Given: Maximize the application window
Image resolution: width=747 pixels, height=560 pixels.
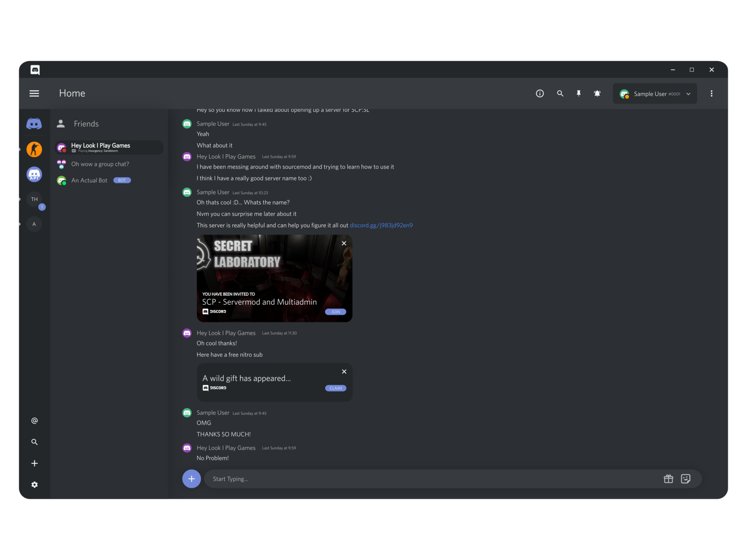Looking at the screenshot, I should tap(692, 70).
